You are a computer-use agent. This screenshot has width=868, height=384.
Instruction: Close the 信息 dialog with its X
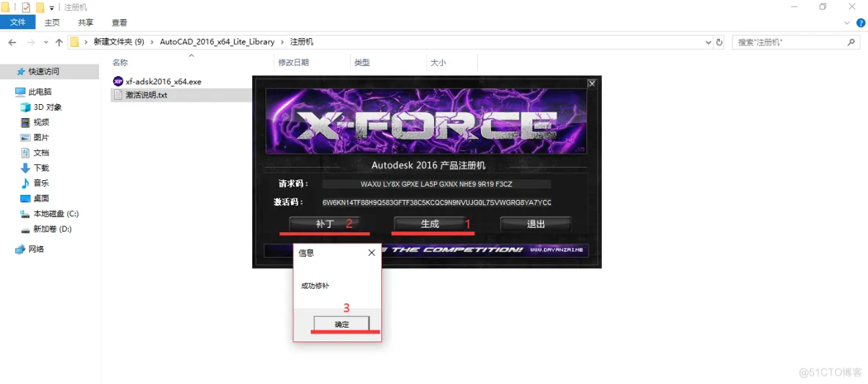tap(372, 253)
